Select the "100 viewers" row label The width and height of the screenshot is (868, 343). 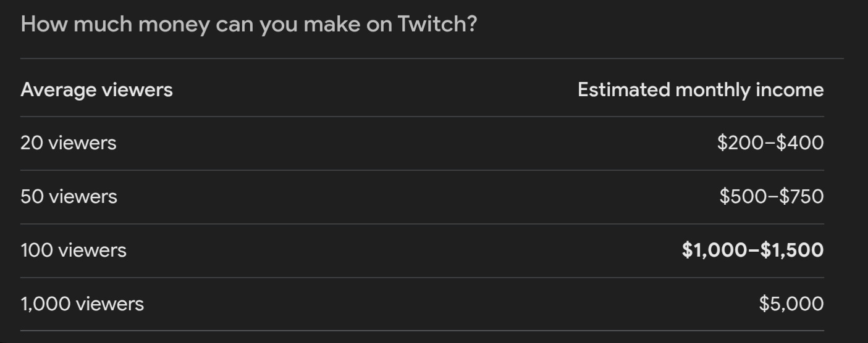coord(73,250)
